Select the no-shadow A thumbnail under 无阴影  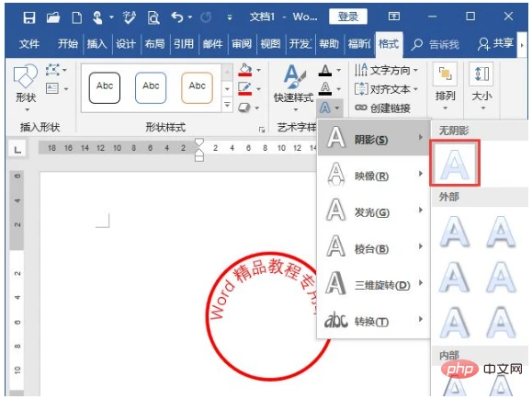(x=455, y=163)
